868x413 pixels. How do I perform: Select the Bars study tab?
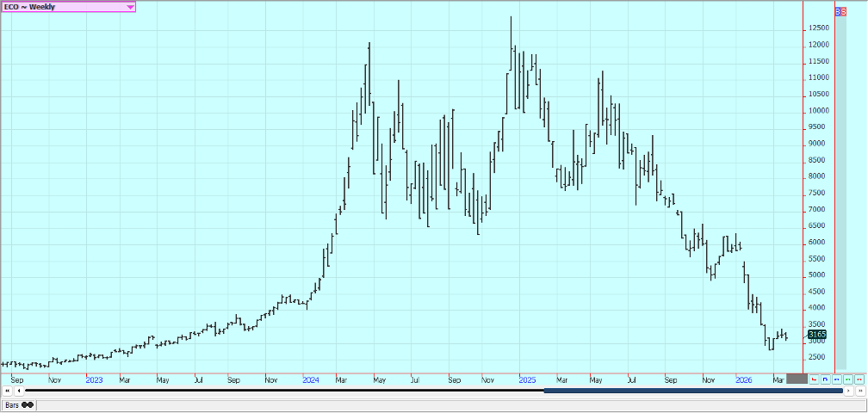click(13, 404)
